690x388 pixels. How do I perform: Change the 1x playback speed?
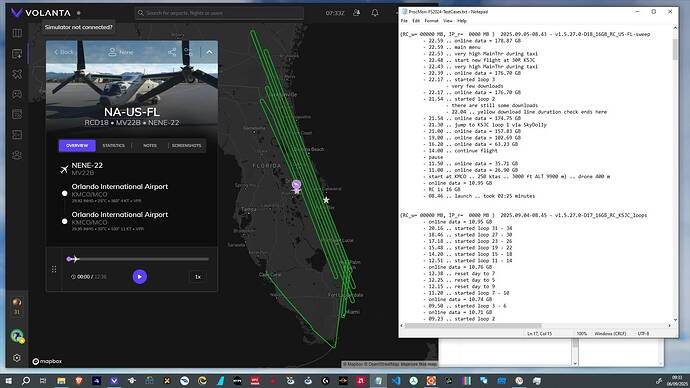pos(198,277)
